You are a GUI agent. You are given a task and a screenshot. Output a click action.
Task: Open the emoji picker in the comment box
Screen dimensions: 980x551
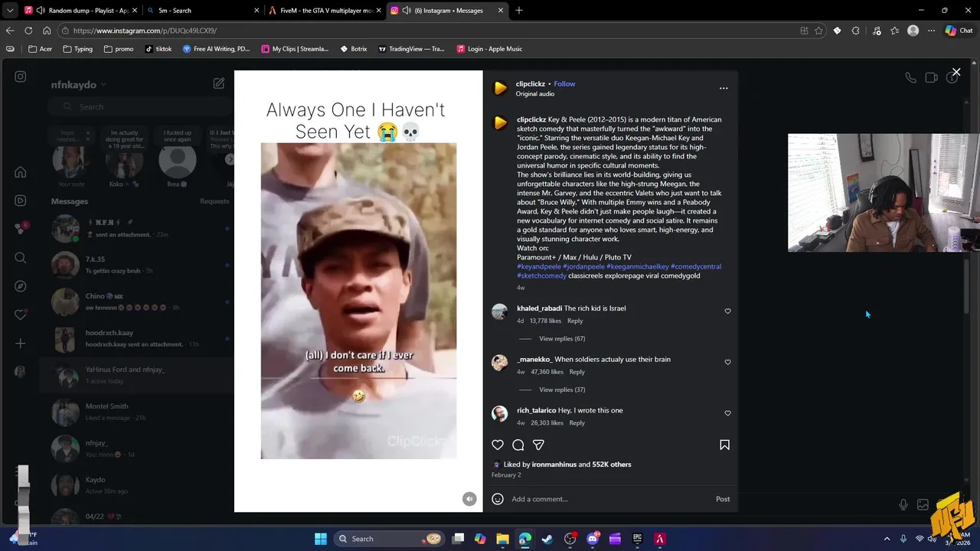tap(498, 499)
